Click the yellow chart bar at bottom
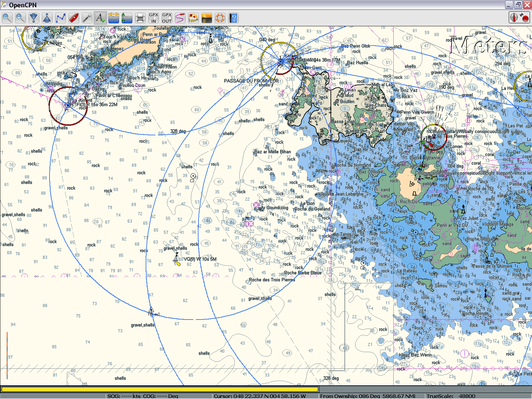 pyautogui.click(x=160, y=389)
